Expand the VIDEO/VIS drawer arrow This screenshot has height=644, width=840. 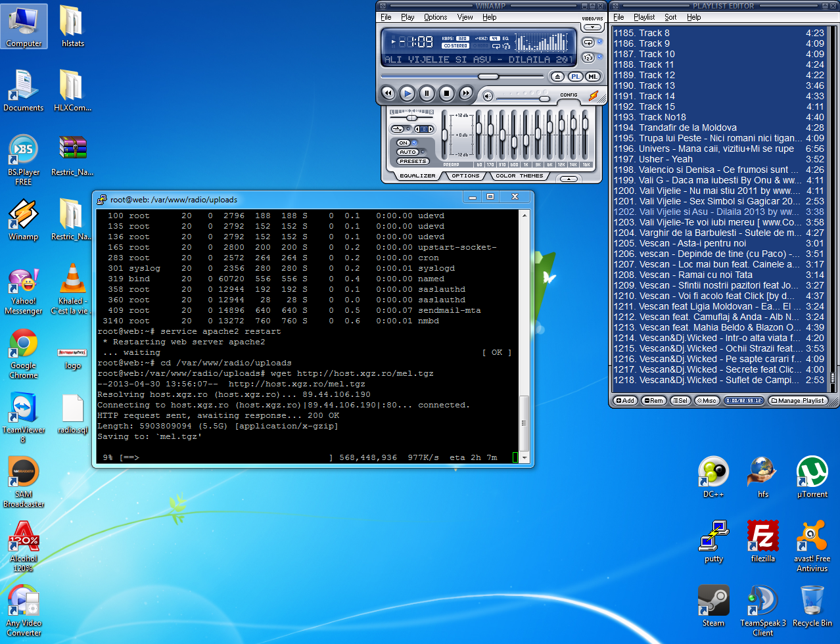coord(592,28)
